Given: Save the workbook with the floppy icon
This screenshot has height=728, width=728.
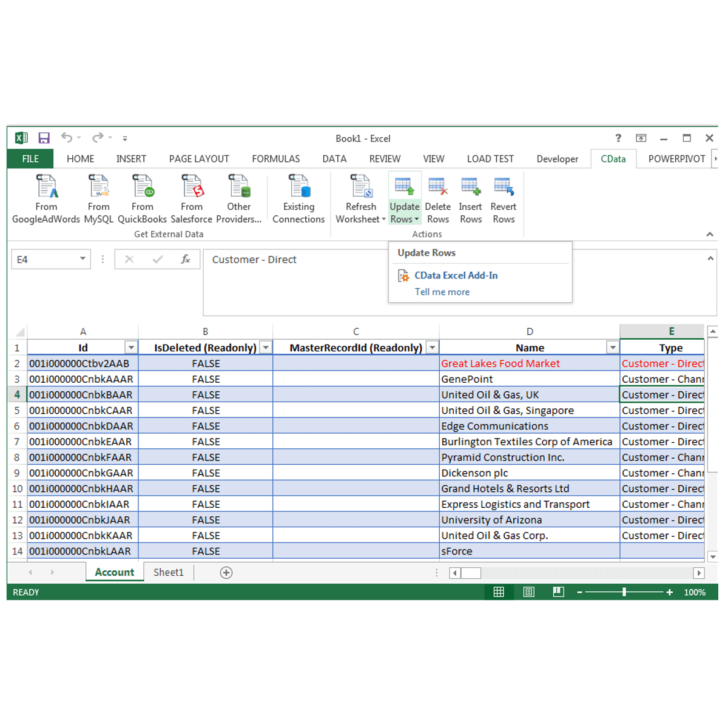Looking at the screenshot, I should click(x=44, y=138).
